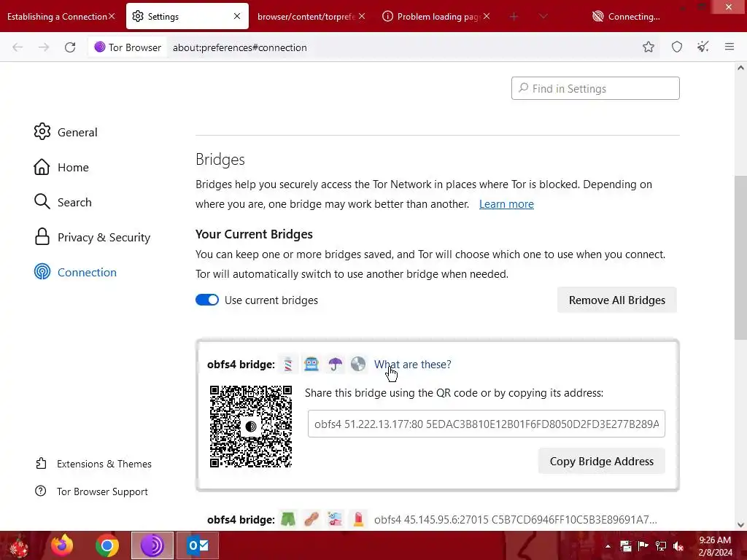This screenshot has width=747, height=560.
Task: Close the Establishing a Connection tab
Action: coord(112,16)
